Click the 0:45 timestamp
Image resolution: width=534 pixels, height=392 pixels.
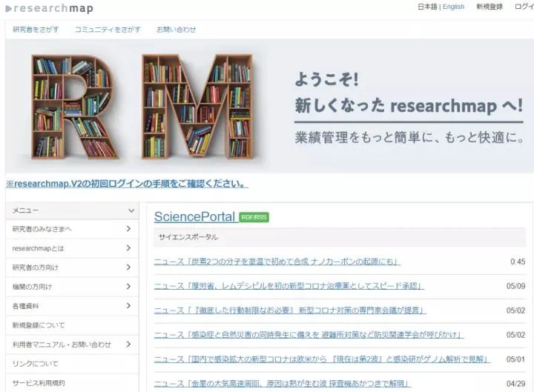pos(518,262)
